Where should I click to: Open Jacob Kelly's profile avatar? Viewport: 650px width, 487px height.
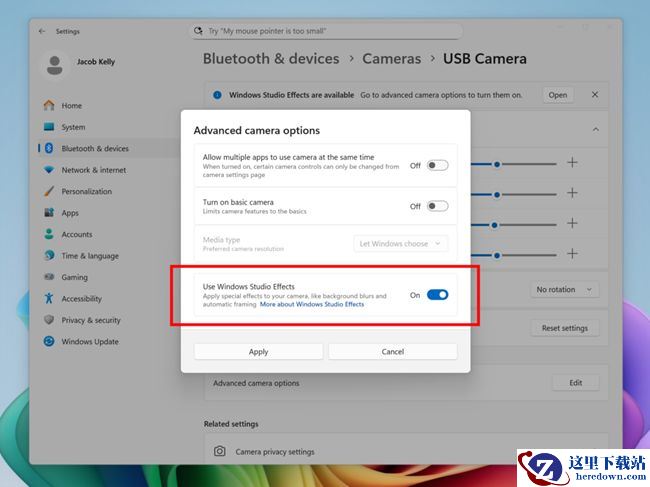click(55, 65)
